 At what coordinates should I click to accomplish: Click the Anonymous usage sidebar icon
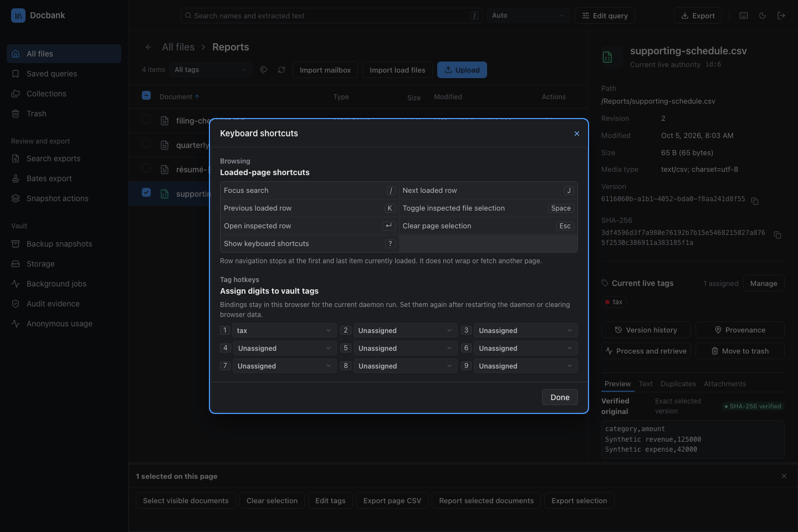(16, 324)
